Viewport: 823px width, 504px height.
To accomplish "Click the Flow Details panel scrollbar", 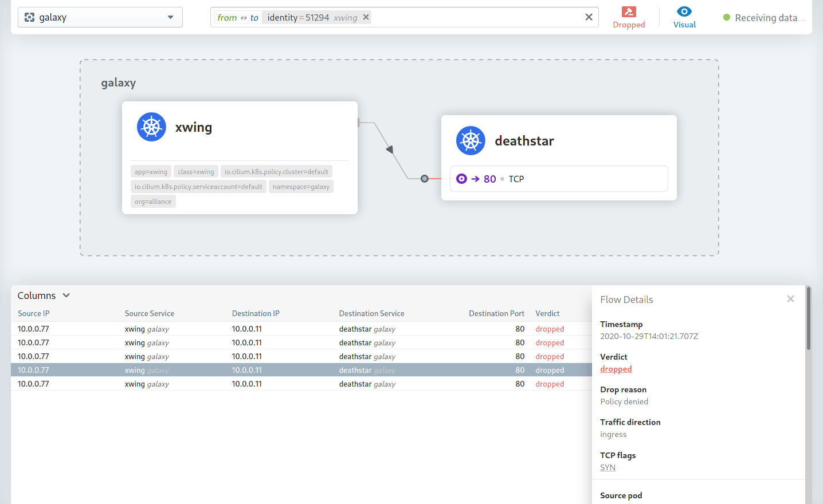I will pyautogui.click(x=809, y=318).
